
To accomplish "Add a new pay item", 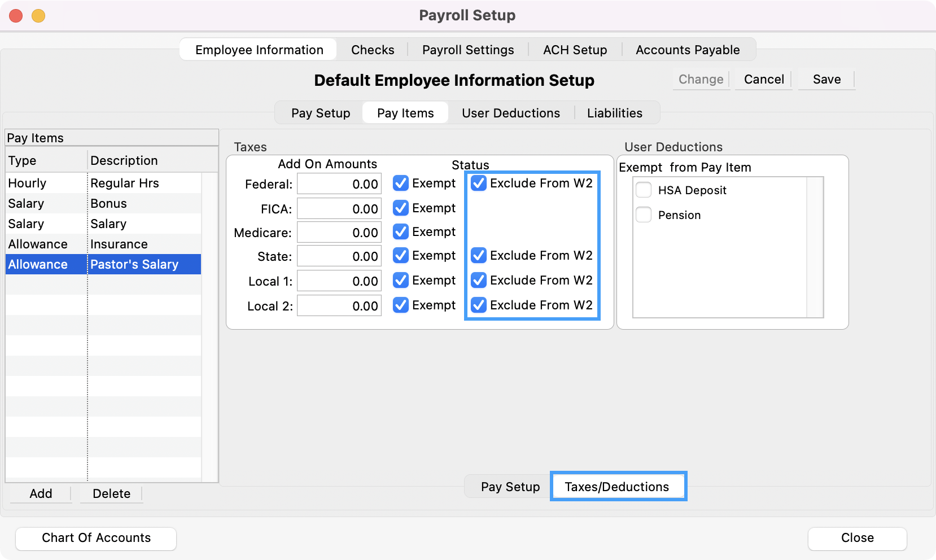I will point(41,493).
